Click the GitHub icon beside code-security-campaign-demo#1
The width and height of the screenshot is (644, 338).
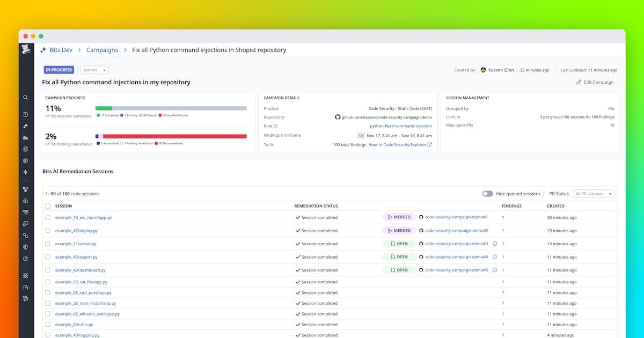(x=421, y=217)
